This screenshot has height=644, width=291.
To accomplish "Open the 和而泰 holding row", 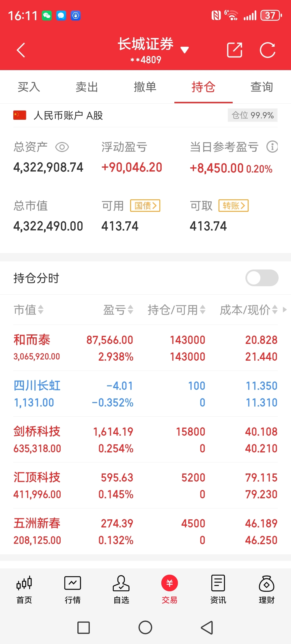I will tap(145, 348).
